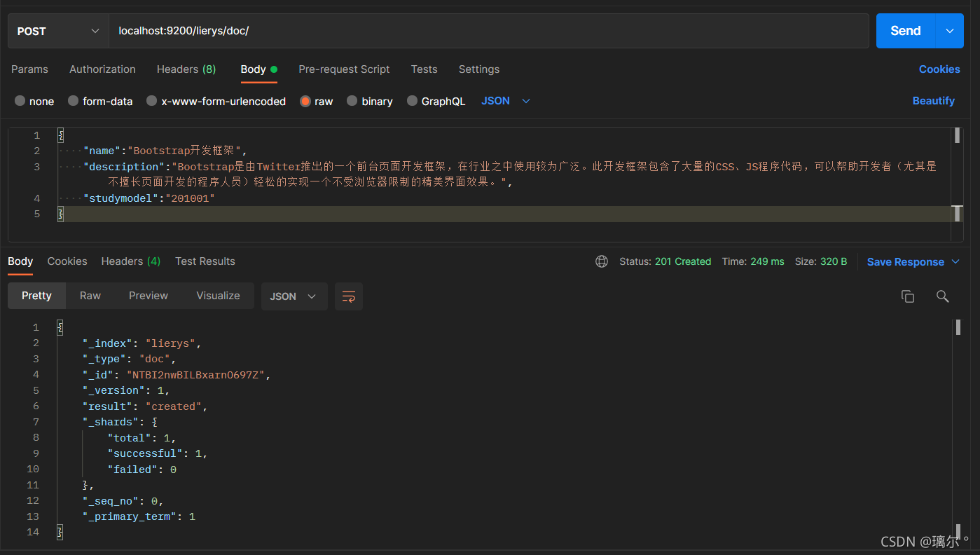Open the response JSON format dropdown
The width and height of the screenshot is (980, 555).
[294, 296]
